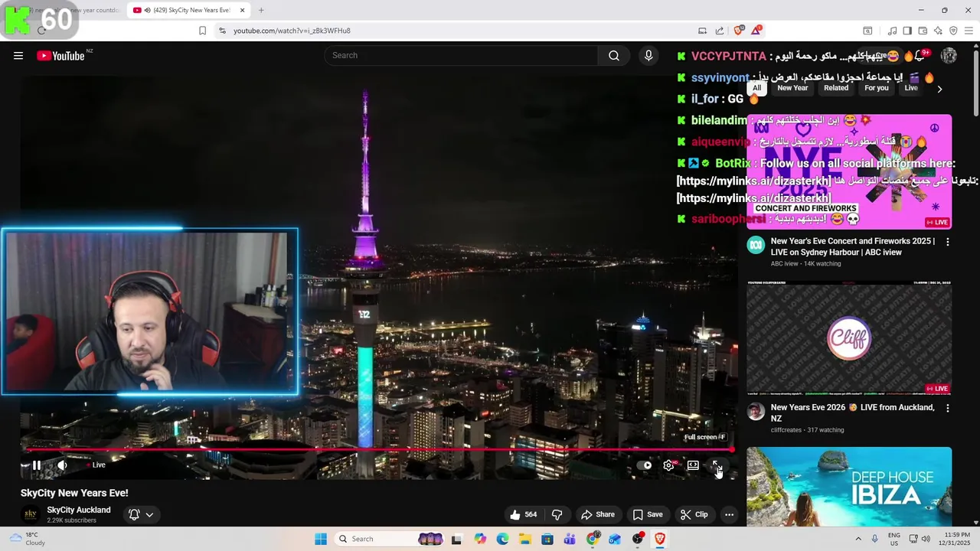Show more filter chips with right arrow
This screenshot has width=980, height=551.
pos(939,89)
